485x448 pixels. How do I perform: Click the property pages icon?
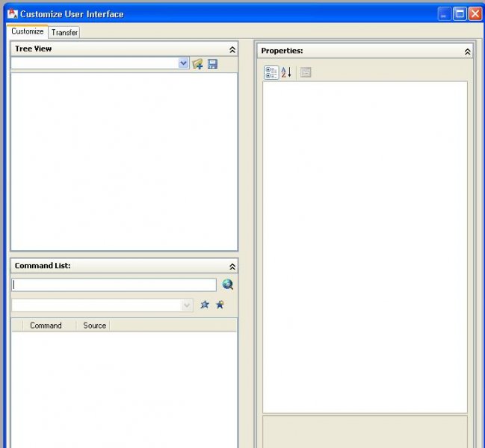click(x=306, y=72)
